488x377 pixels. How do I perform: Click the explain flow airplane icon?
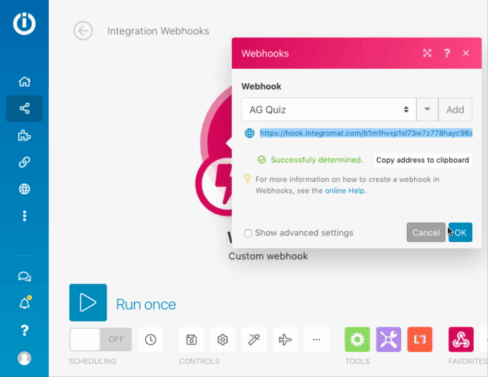285,340
